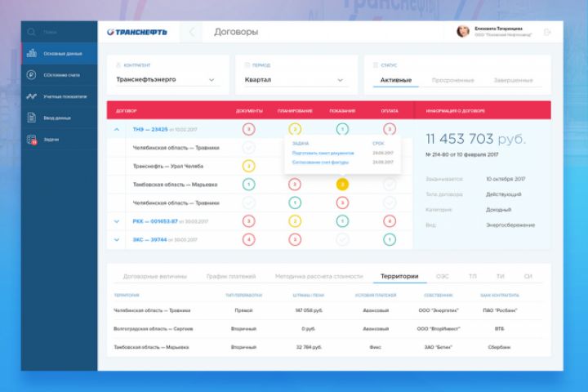Click the ПАО "Росбанк" bank cell
Viewport: 588px width, 392px height.
coord(500,310)
